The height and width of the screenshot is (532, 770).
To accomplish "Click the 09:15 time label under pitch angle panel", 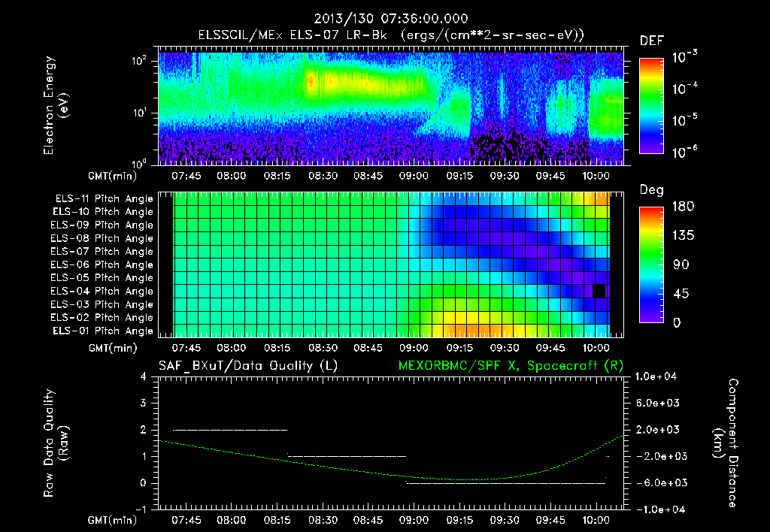I will 459,348.
